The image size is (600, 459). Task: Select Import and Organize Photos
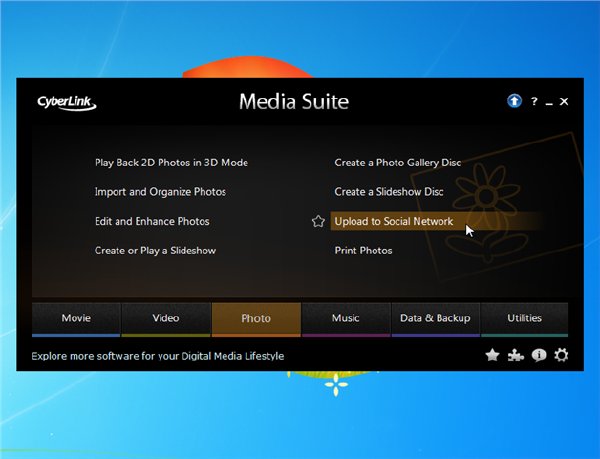[160, 192]
